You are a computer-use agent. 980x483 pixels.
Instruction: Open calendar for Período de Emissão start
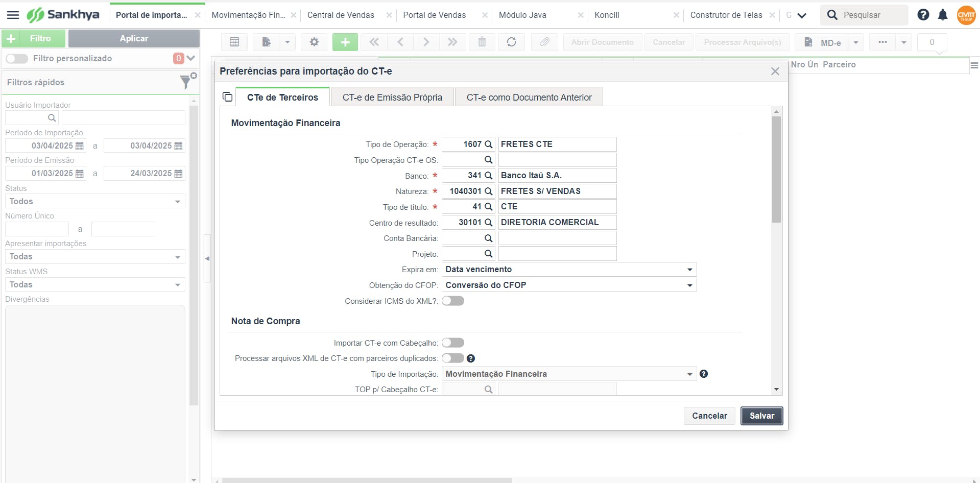[x=80, y=174]
